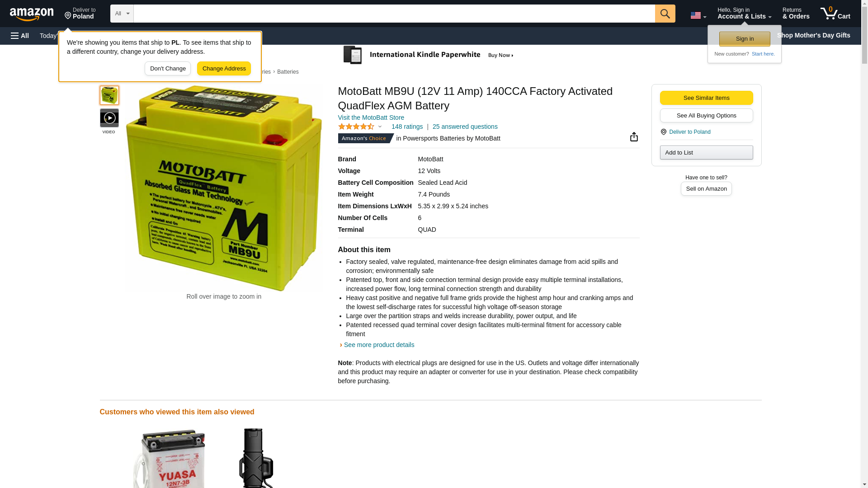
Task: Open the All hamburger menu
Action: (x=20, y=36)
